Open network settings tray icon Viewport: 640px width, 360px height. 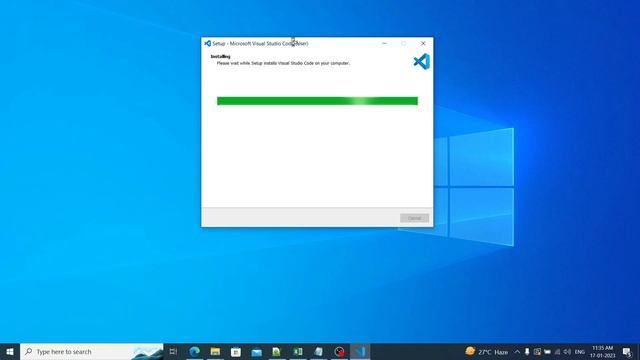point(557,351)
